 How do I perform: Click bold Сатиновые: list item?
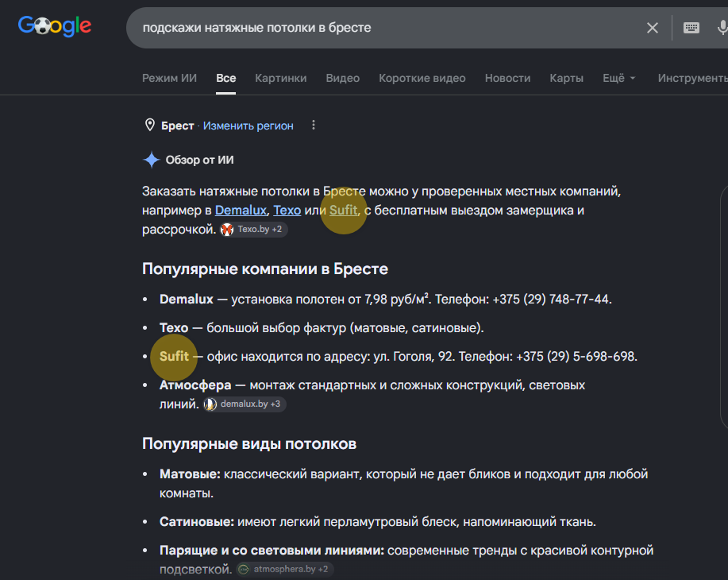coord(197,522)
